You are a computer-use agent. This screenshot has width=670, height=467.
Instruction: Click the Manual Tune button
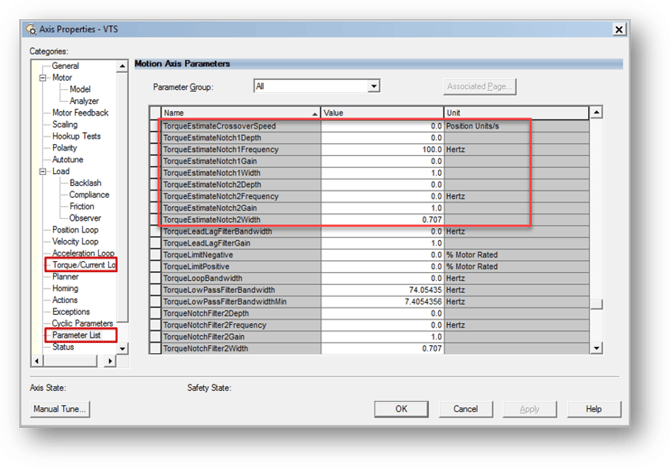tap(60, 409)
